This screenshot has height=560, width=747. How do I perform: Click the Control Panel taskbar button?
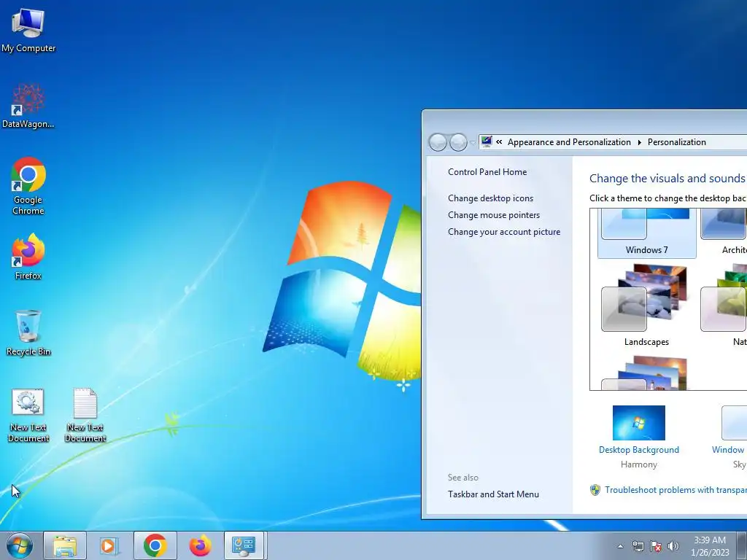244,545
